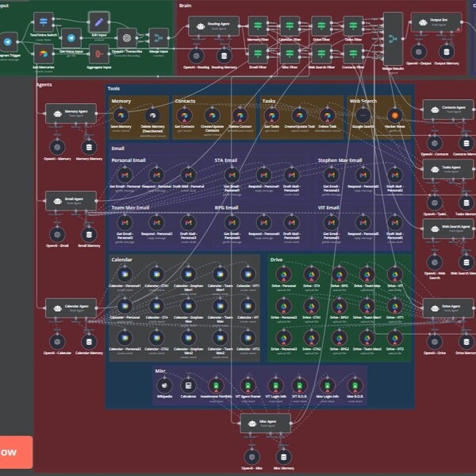This screenshot has height=476, width=476.
Task: Open the Calendar Agent node
Action: tap(71, 308)
